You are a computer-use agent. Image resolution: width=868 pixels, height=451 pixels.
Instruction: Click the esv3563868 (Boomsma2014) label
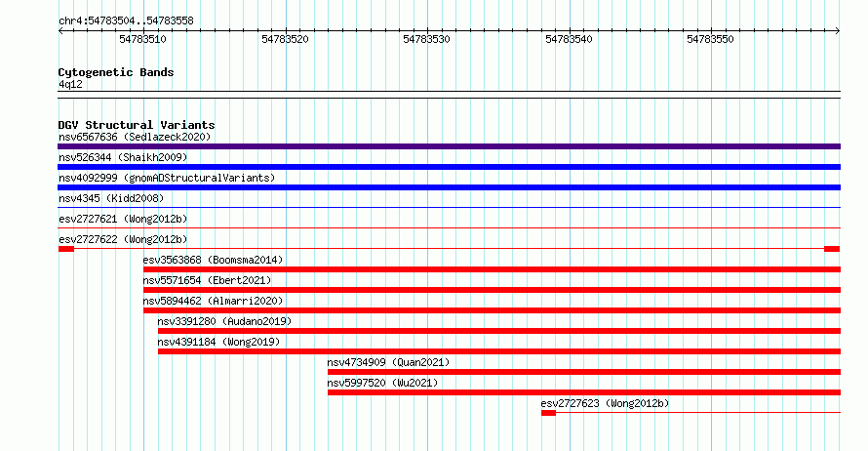click(x=213, y=260)
